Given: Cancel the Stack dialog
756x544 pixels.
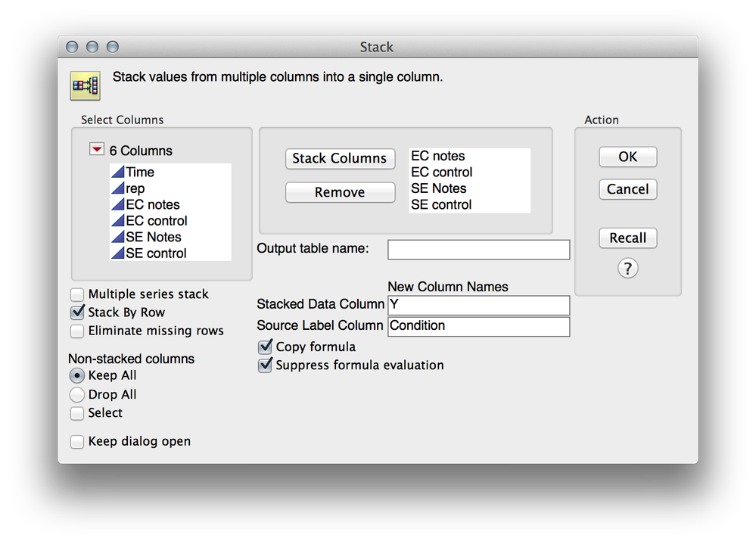Looking at the screenshot, I should point(628,189).
